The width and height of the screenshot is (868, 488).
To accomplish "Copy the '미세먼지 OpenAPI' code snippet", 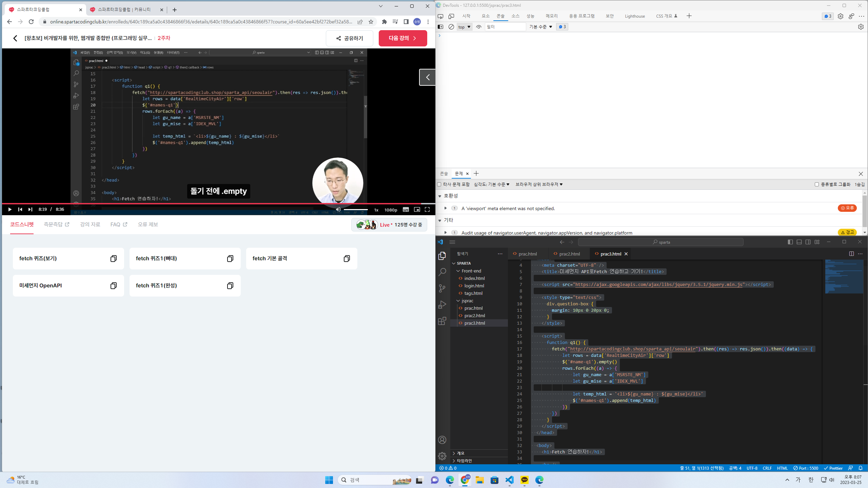I will (x=114, y=286).
